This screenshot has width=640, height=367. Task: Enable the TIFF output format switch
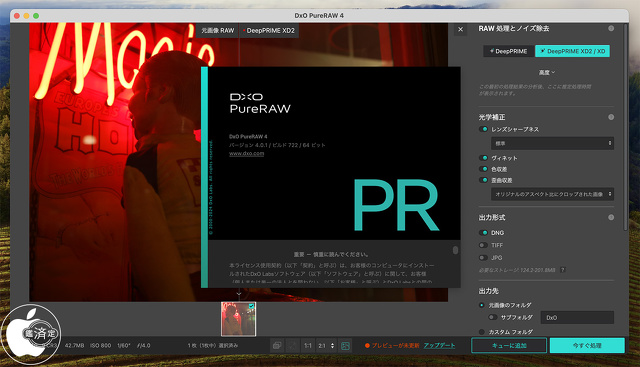[483, 245]
